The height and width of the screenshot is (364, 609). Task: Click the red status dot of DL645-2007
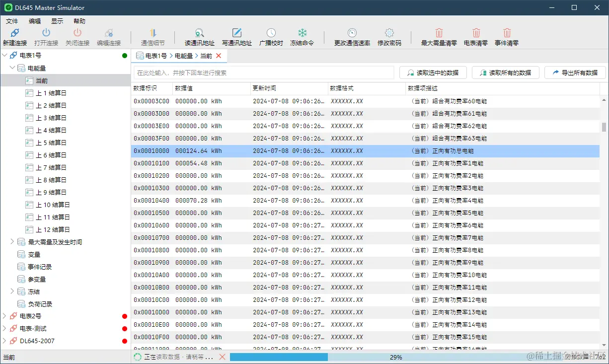(x=125, y=341)
